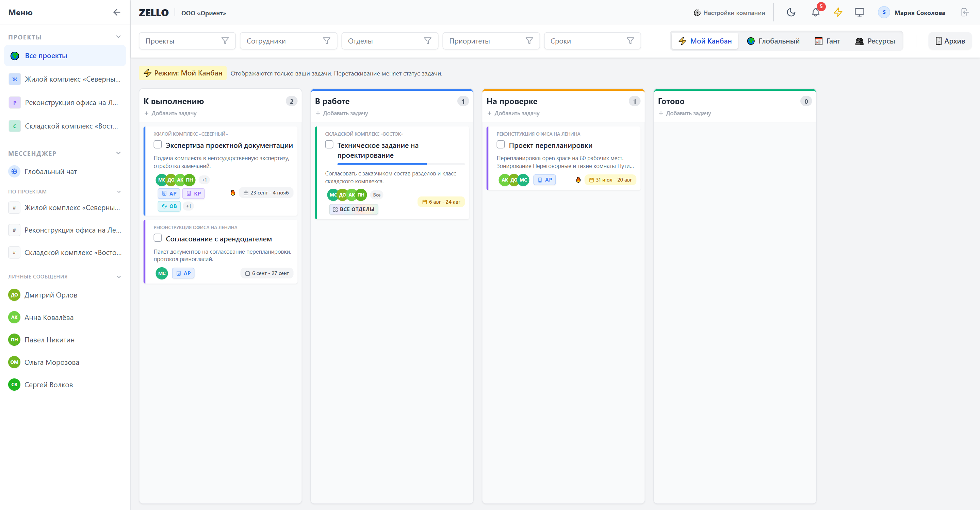Click the monitor display icon in header
Image resolution: width=980 pixels, height=510 pixels.
coord(860,13)
